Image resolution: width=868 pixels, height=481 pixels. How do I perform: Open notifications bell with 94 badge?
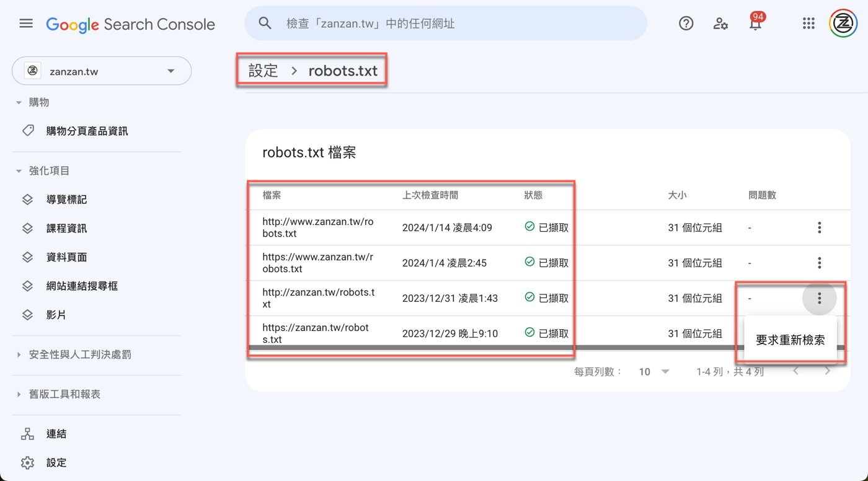click(755, 23)
